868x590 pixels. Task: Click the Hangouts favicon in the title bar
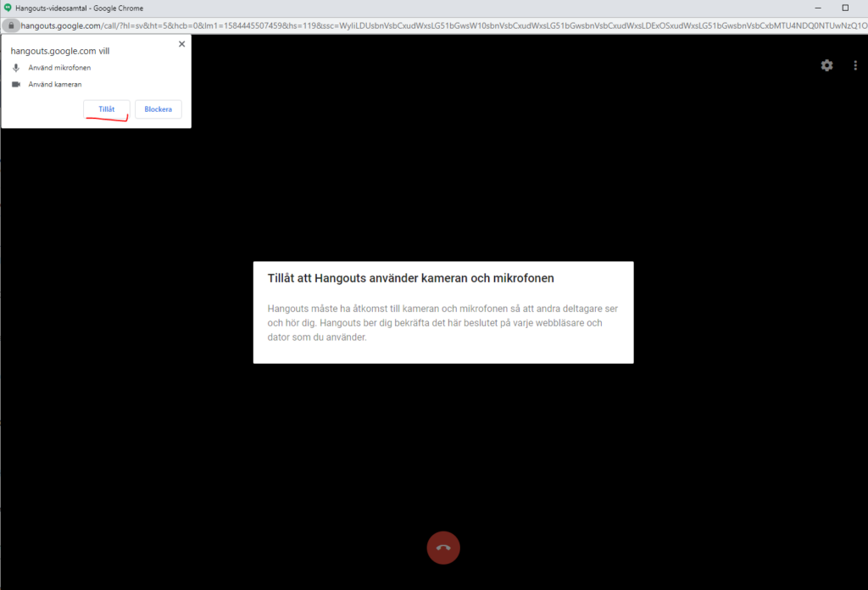pyautogui.click(x=8, y=8)
